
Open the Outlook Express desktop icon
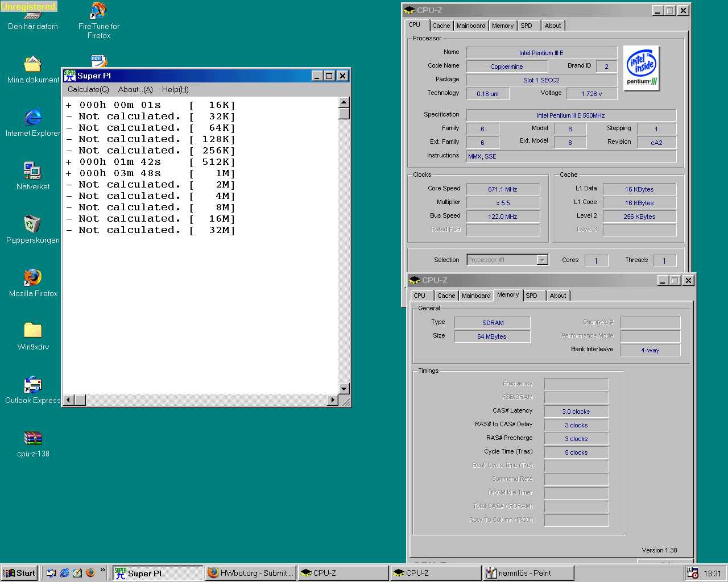(x=33, y=385)
